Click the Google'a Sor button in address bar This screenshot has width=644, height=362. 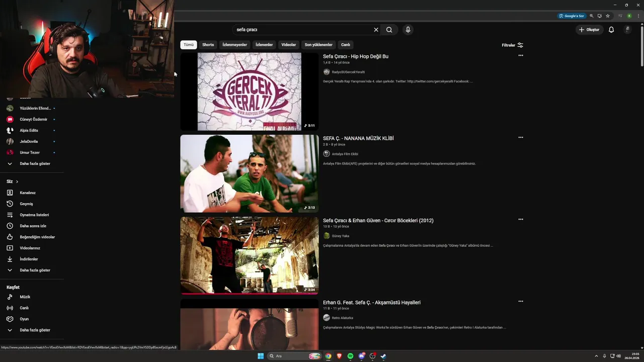pyautogui.click(x=572, y=16)
